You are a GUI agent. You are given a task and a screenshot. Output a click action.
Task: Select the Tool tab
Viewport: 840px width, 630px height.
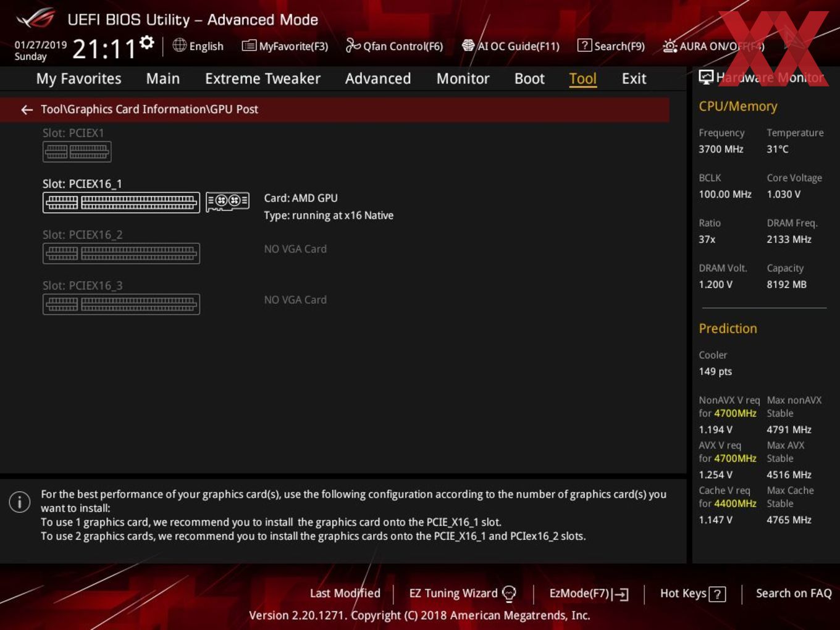click(x=582, y=78)
